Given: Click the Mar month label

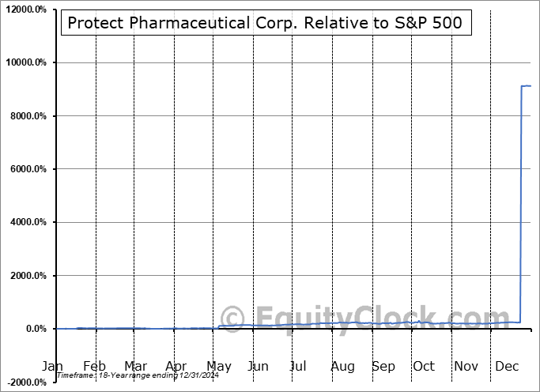Looking at the screenshot, I should (x=135, y=367).
